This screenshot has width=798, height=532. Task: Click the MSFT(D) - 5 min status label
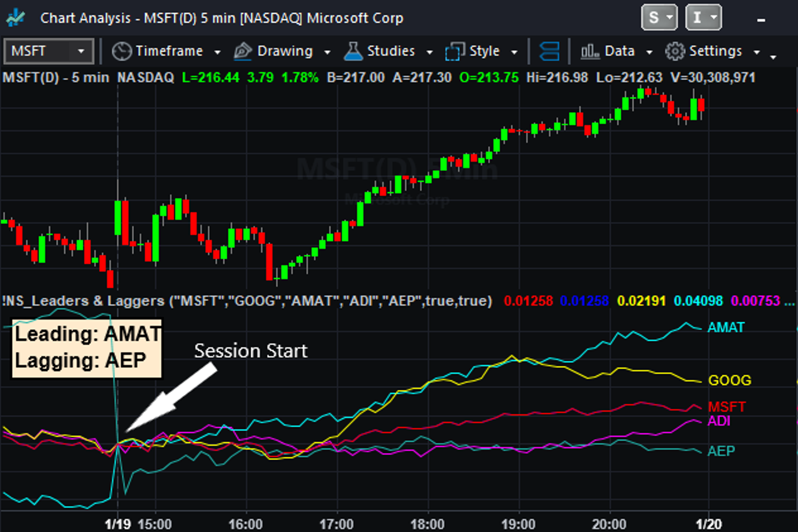(56, 77)
